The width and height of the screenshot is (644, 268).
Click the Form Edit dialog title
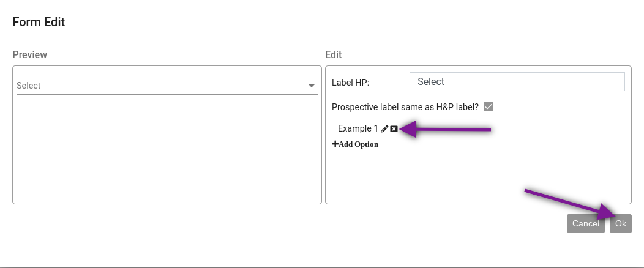point(39,23)
